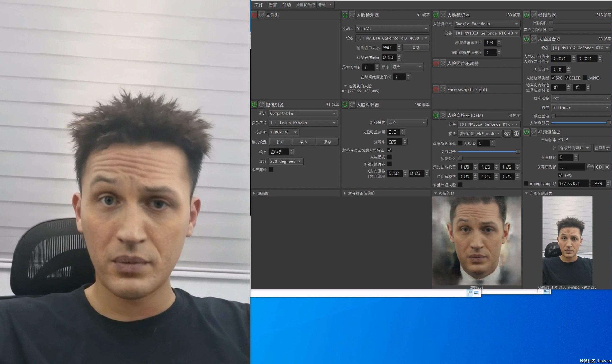The height and width of the screenshot is (364, 612).
Task: Open the 检测器 YoloV5 dropdown
Action: [x=392, y=29]
